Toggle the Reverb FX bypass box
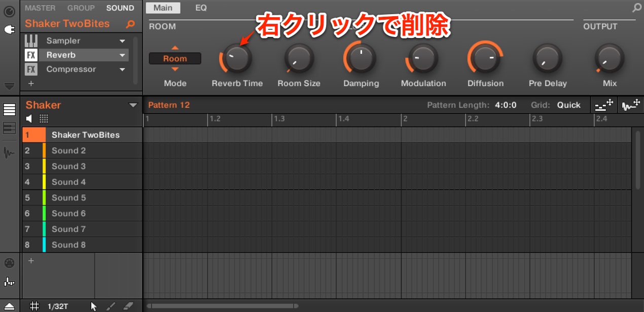Viewport: 644px width, 312px height. coord(31,55)
